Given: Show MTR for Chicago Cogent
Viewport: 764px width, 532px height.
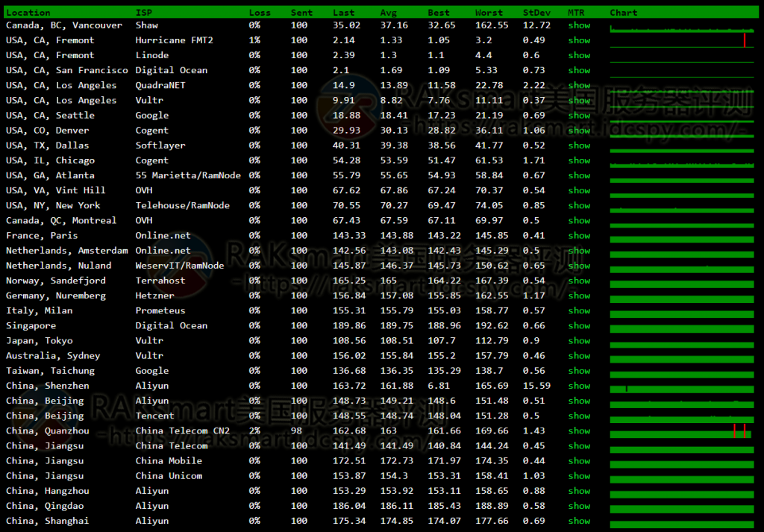Looking at the screenshot, I should click(x=579, y=160).
